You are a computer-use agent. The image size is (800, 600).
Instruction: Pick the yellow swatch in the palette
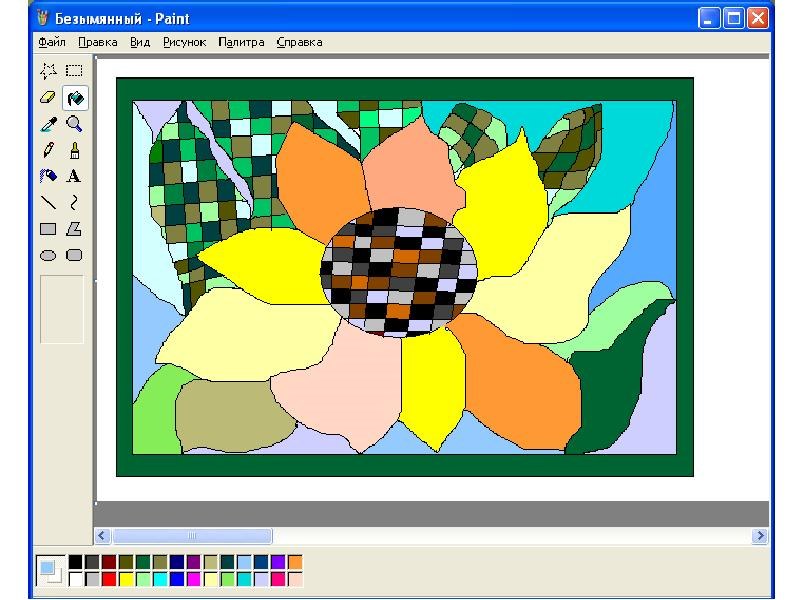pyautogui.click(x=126, y=579)
